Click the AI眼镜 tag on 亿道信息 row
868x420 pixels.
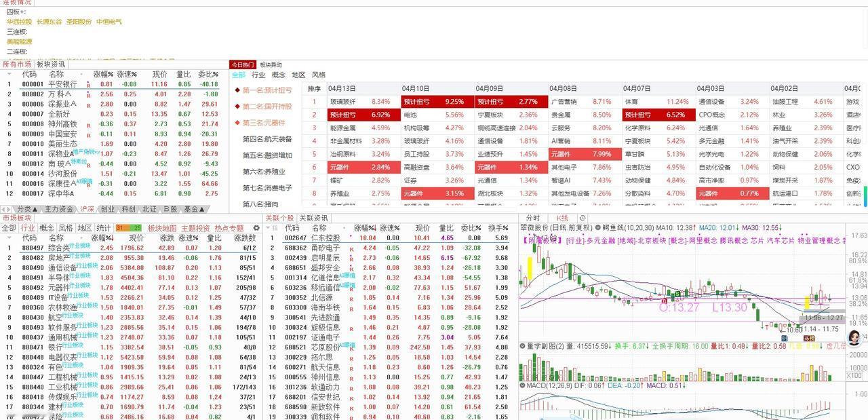click(x=348, y=275)
